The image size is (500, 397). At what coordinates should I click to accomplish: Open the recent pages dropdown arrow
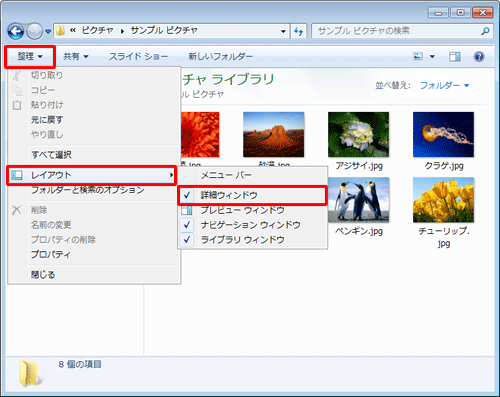(x=48, y=31)
